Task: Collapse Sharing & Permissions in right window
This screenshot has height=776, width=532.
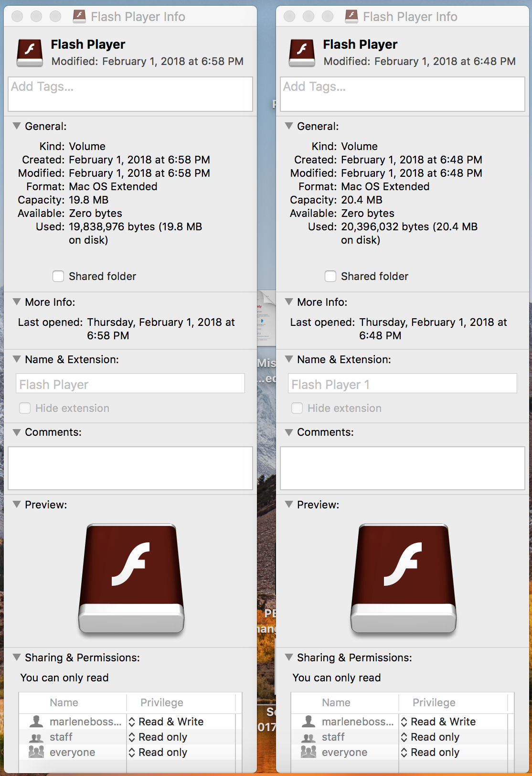Action: coord(289,657)
